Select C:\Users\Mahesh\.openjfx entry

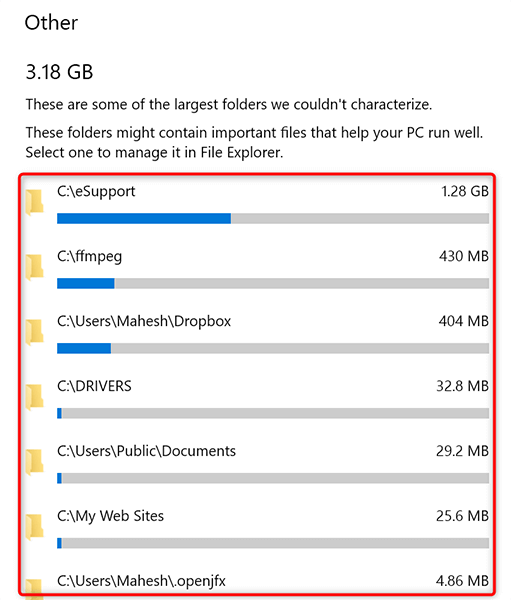[141, 581]
